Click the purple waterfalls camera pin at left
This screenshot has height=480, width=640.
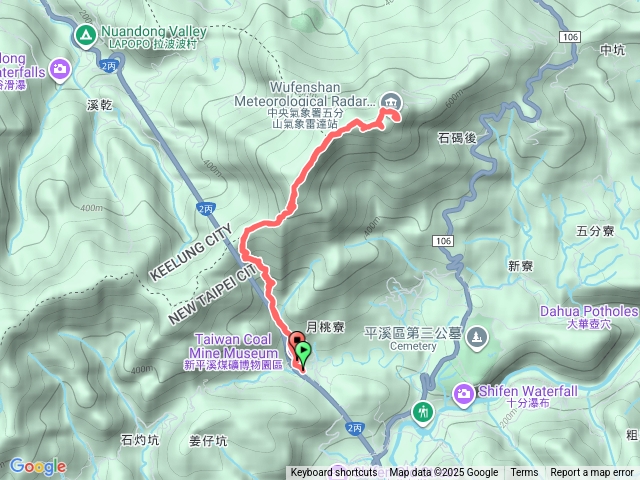tap(60, 69)
